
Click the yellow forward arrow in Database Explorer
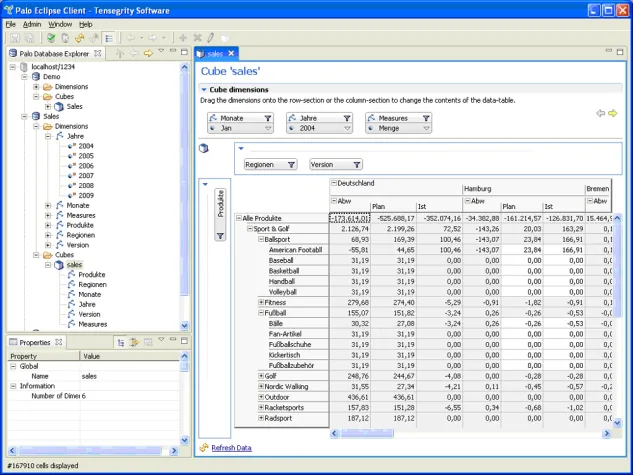click(x=148, y=52)
